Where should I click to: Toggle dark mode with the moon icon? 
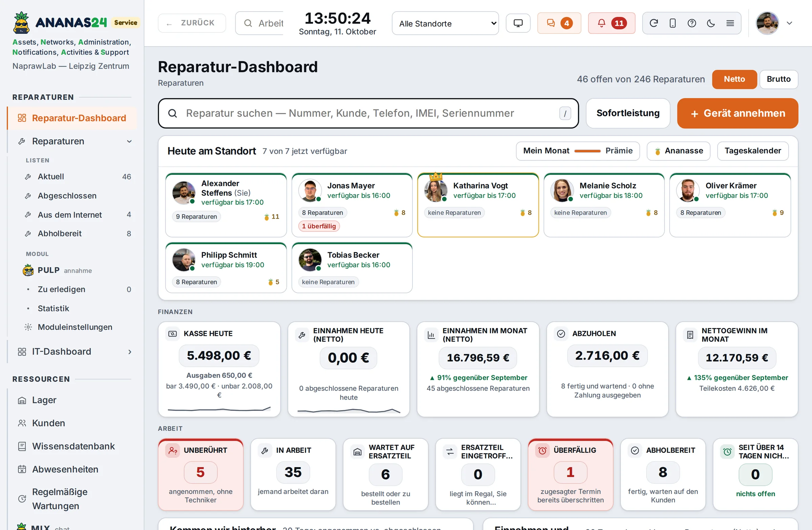[x=711, y=23]
